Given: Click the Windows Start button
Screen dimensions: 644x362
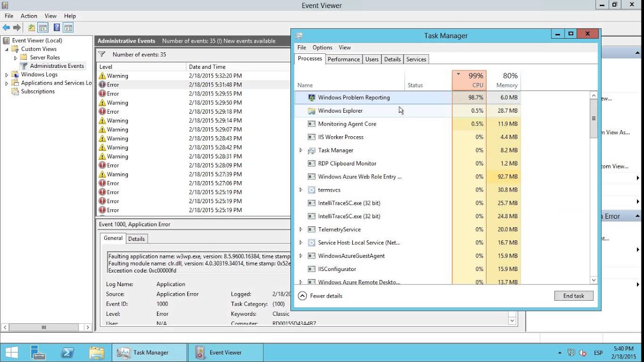Looking at the screenshot, I should click(x=12, y=352).
